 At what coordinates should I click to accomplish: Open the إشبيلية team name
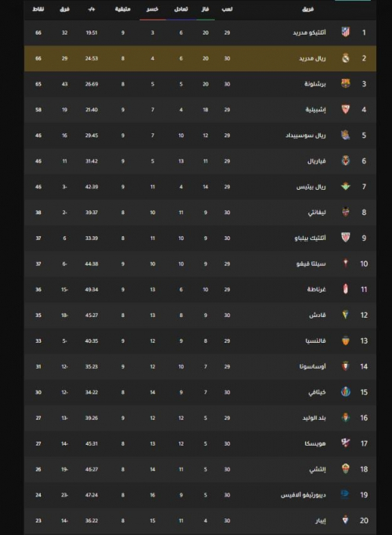pyautogui.click(x=315, y=110)
